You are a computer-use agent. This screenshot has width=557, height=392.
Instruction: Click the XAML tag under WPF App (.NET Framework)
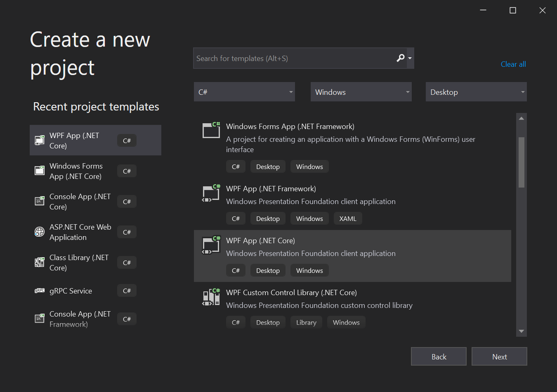[x=348, y=218]
